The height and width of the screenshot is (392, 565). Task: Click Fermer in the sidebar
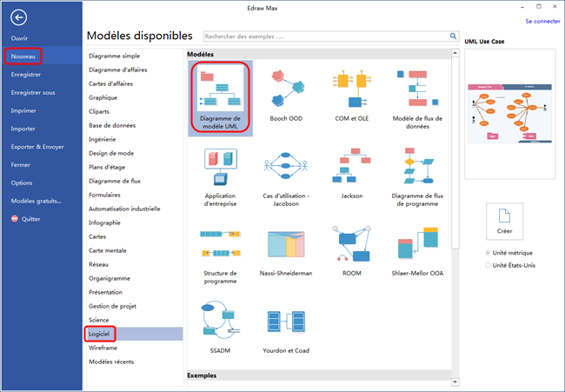coord(21,164)
